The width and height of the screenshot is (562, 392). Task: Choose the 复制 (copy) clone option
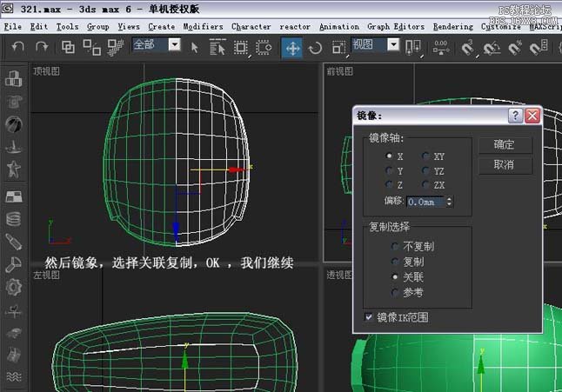click(x=395, y=262)
